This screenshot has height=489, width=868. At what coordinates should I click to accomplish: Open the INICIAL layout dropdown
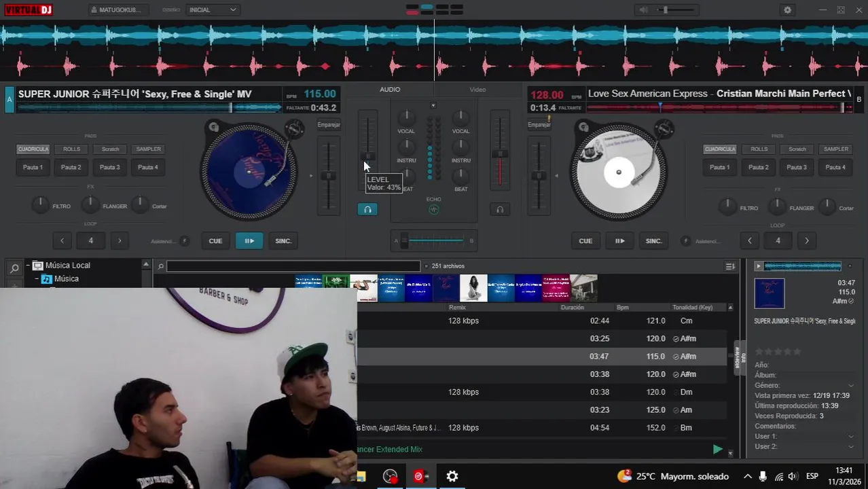pyautogui.click(x=213, y=10)
